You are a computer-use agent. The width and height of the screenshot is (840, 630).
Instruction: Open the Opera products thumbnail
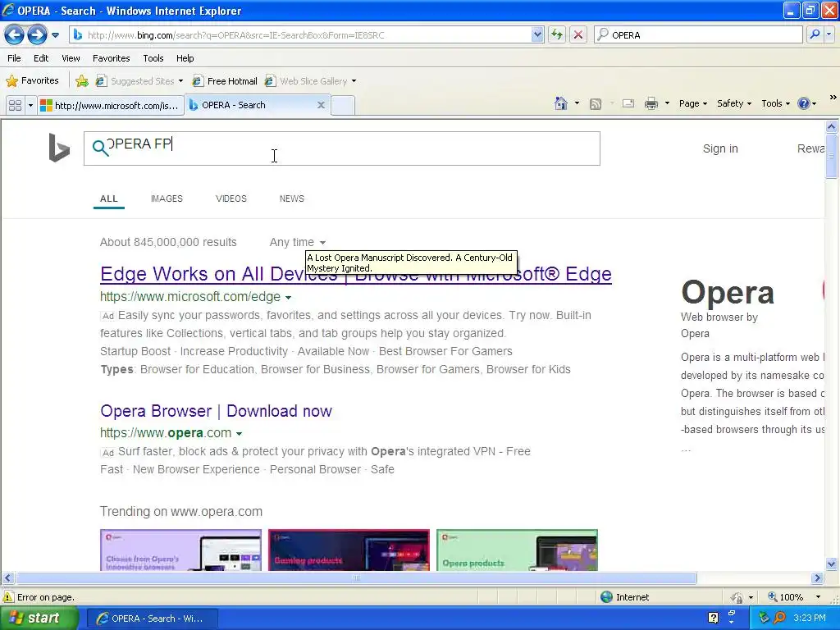[x=517, y=550]
